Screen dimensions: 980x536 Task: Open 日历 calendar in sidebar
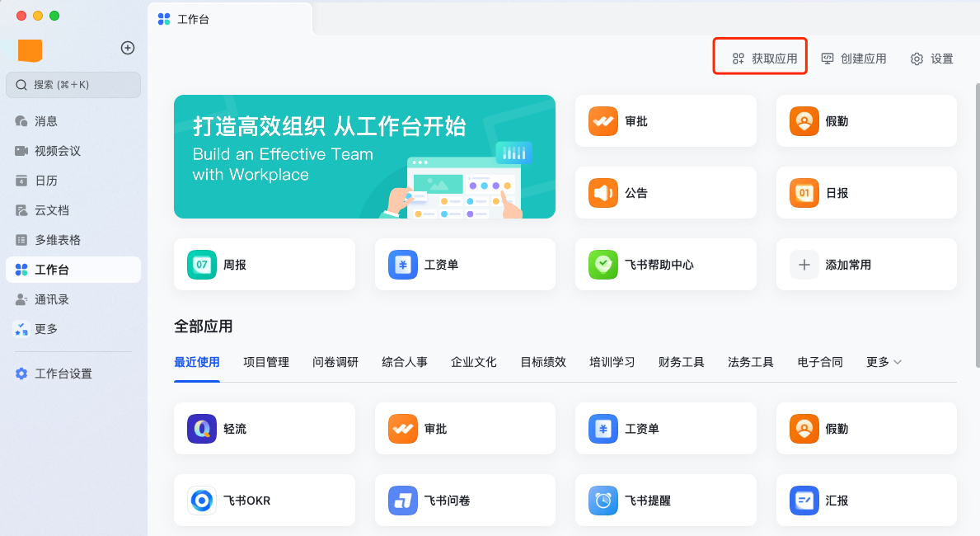(x=73, y=180)
